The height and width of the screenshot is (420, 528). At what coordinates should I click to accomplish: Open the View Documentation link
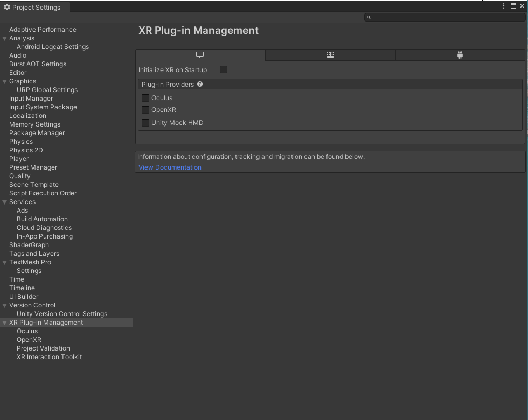[170, 167]
